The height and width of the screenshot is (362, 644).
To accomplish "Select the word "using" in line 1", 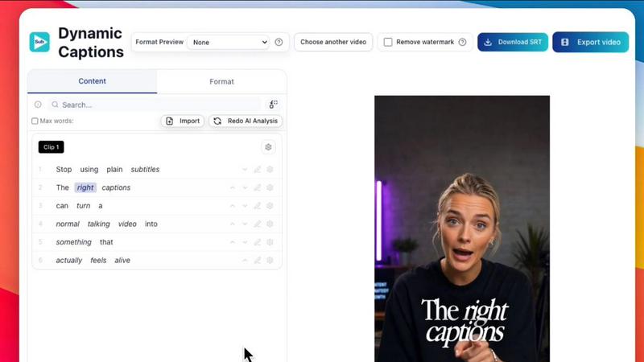I will 89,170.
